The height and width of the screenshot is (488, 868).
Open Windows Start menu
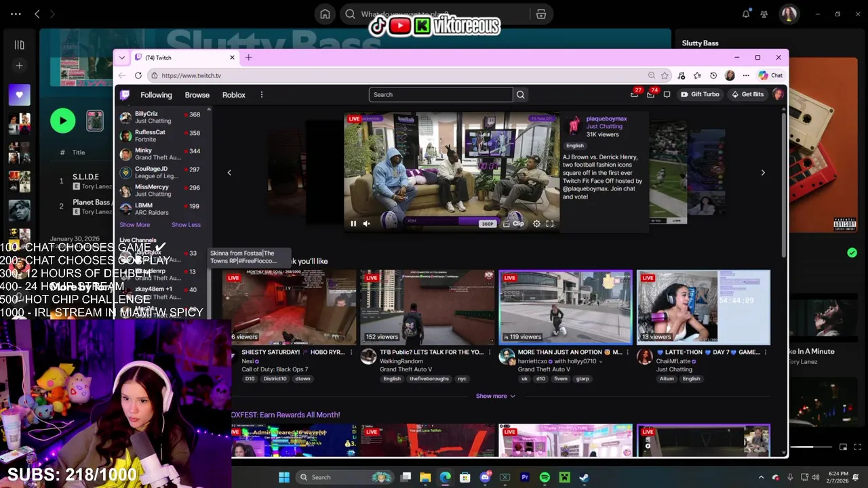click(284, 477)
